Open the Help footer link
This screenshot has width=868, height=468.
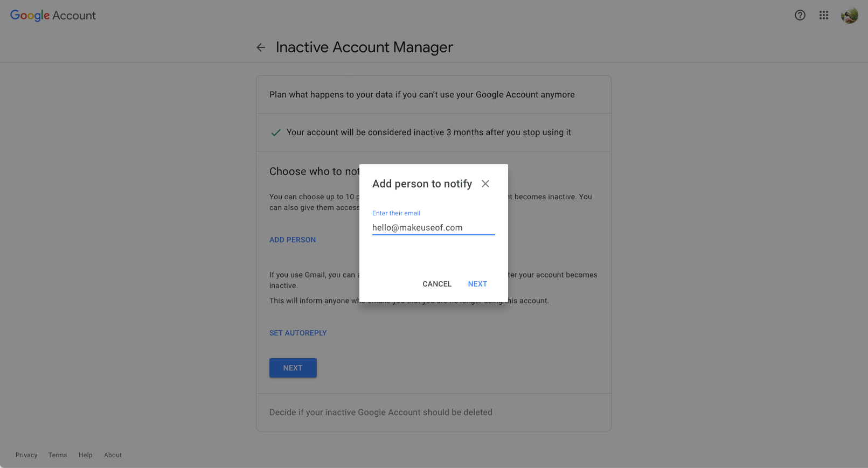85,455
